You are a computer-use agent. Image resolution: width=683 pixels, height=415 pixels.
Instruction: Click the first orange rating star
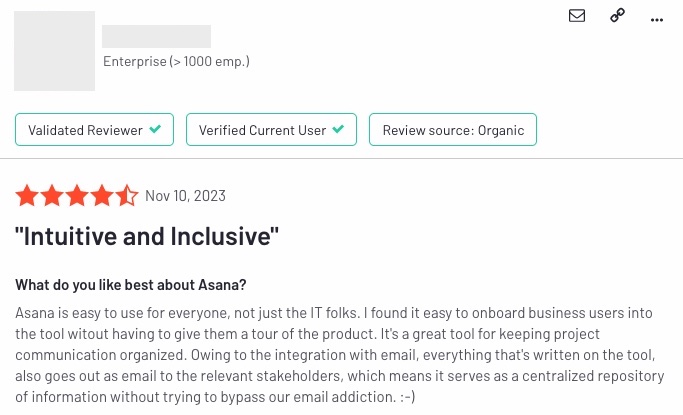point(27,196)
